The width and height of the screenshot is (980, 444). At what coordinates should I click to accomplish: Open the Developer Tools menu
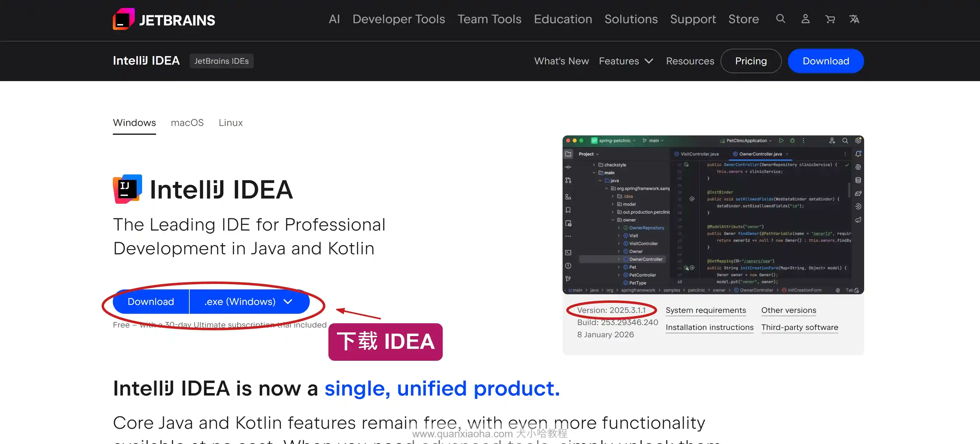point(399,19)
